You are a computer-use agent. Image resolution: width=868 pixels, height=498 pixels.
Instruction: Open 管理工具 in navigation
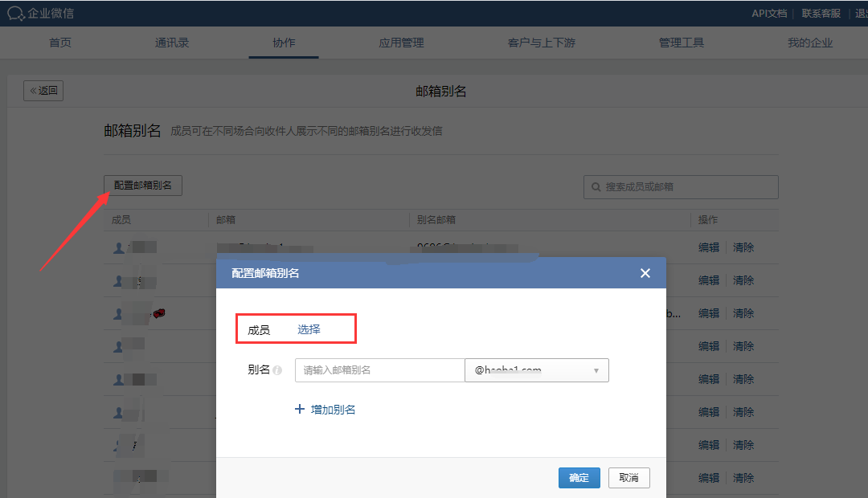[x=681, y=43]
